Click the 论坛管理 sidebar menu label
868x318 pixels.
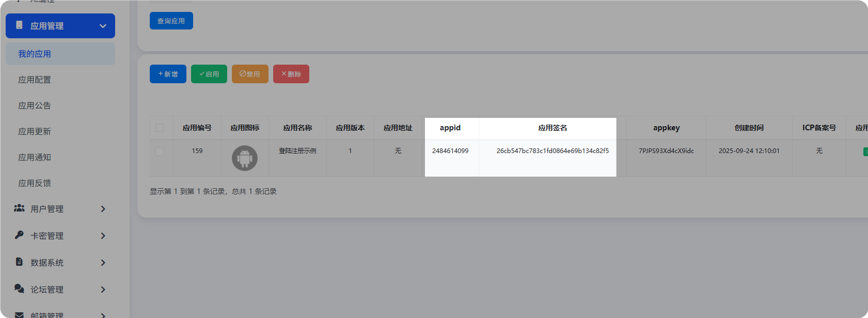47,290
